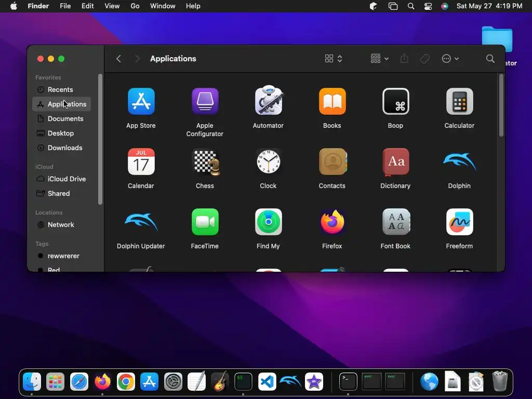Open the Finder search icon
This screenshot has height=399, width=532.
point(490,59)
